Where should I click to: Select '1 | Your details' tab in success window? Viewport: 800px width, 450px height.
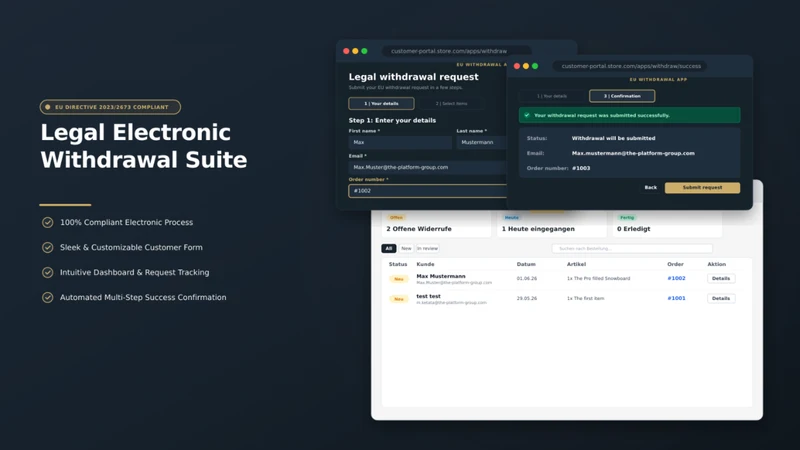point(552,96)
